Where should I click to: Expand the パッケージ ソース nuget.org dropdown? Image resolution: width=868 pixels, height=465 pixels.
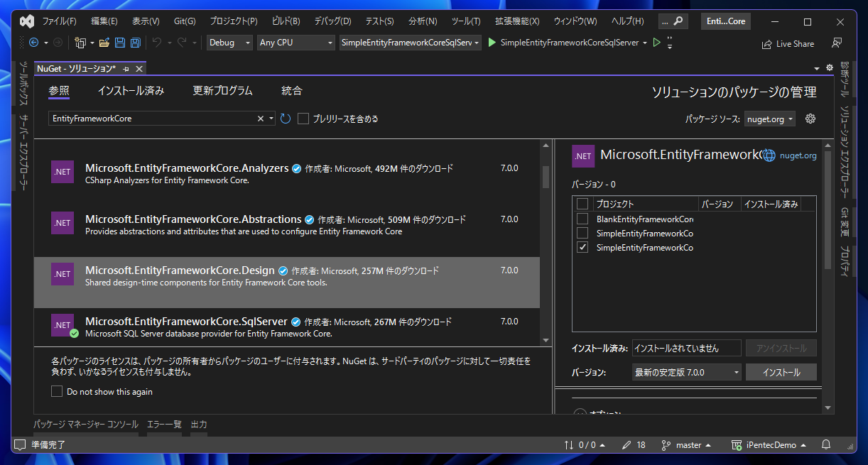[770, 119]
